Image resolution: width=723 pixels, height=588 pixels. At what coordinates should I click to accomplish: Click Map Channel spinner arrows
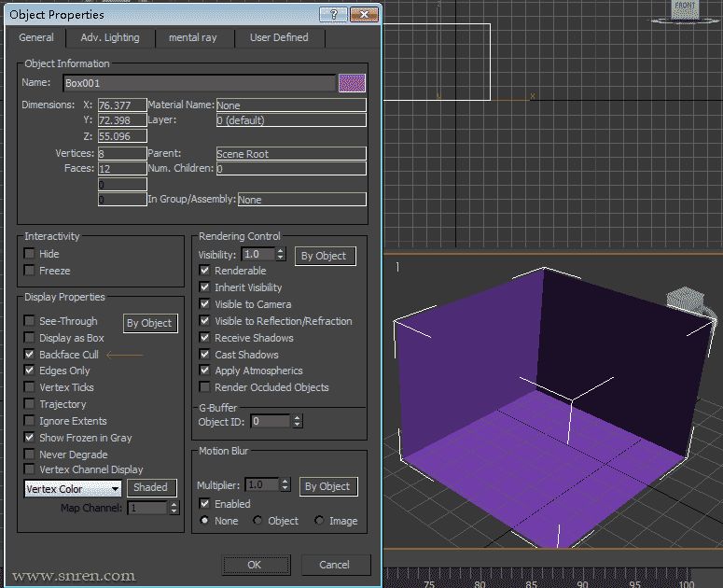(174, 508)
